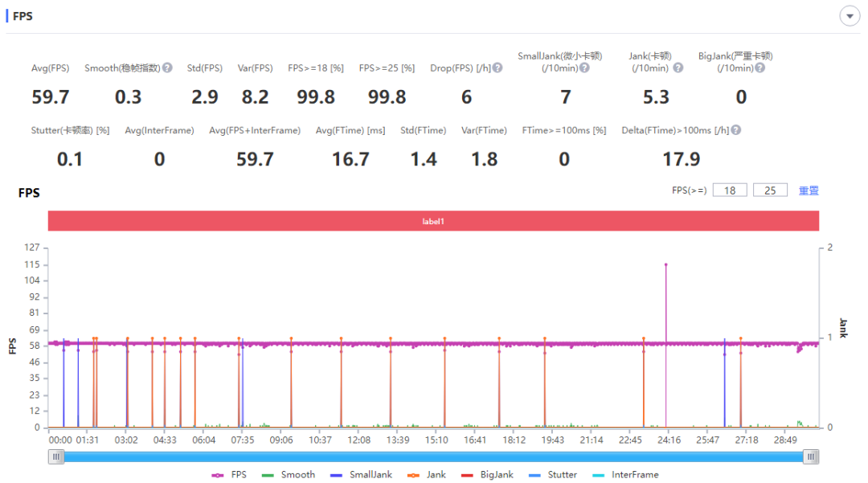
Task: Click the 12:08 time axis label
Action: tap(358, 440)
